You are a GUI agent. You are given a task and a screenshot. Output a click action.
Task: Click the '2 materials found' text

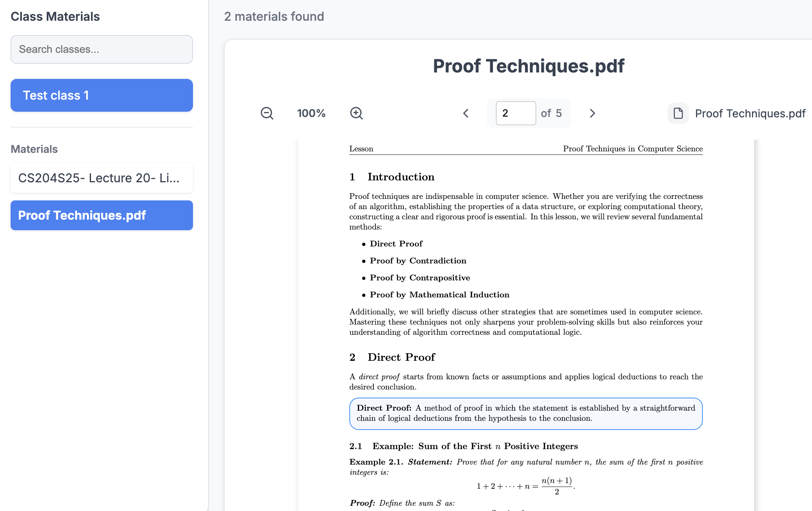tap(274, 17)
